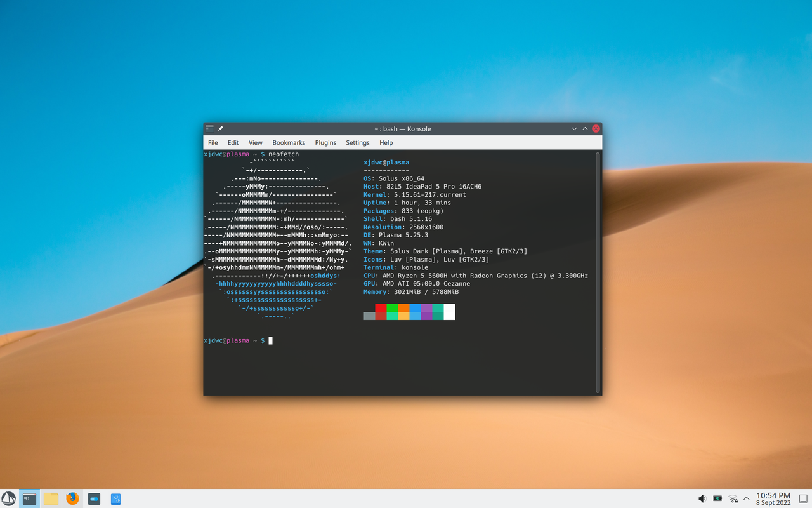Click the 'Resolution: 2560x1600' line
The height and width of the screenshot is (508, 812).
[x=403, y=227]
